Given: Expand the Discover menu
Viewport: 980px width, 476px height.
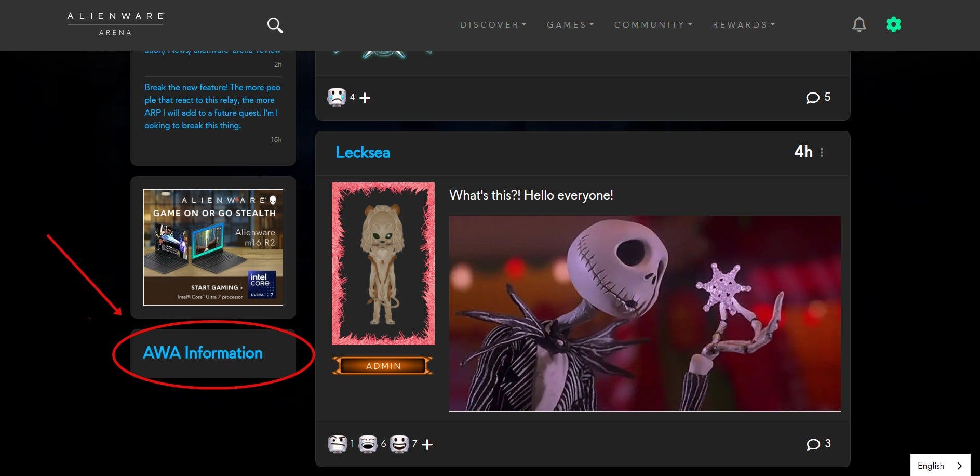Looking at the screenshot, I should pyautogui.click(x=493, y=24).
